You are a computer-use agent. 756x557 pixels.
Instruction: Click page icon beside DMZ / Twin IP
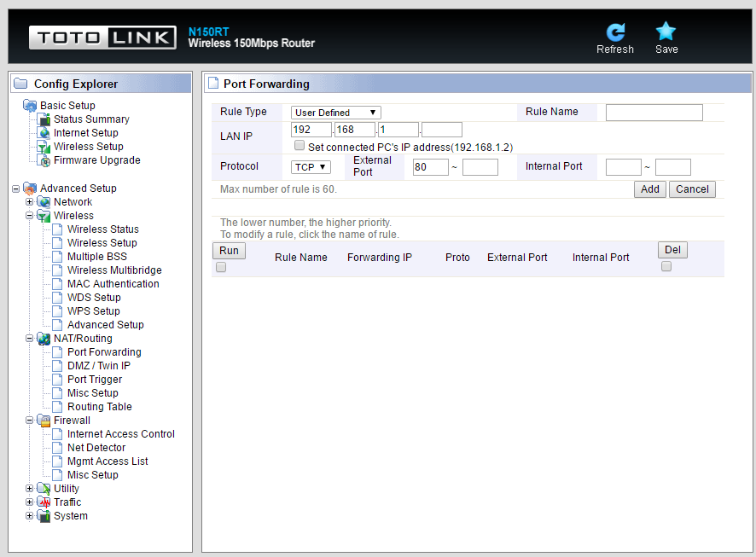(x=57, y=366)
